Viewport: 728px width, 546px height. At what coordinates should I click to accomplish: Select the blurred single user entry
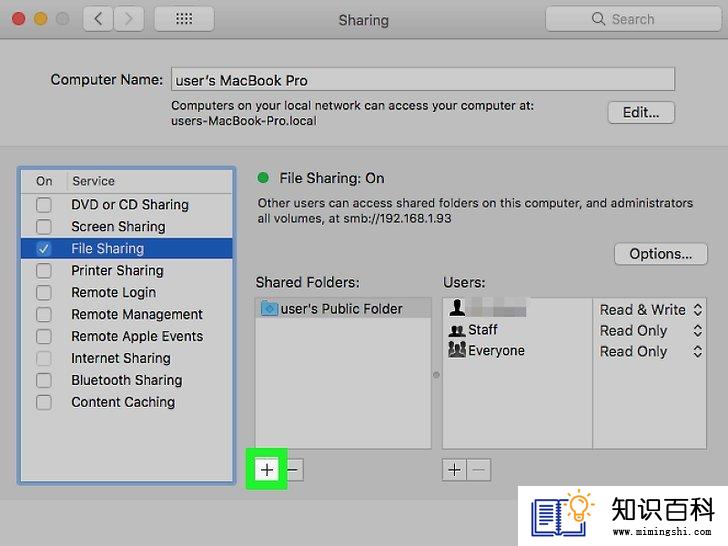pos(517,309)
